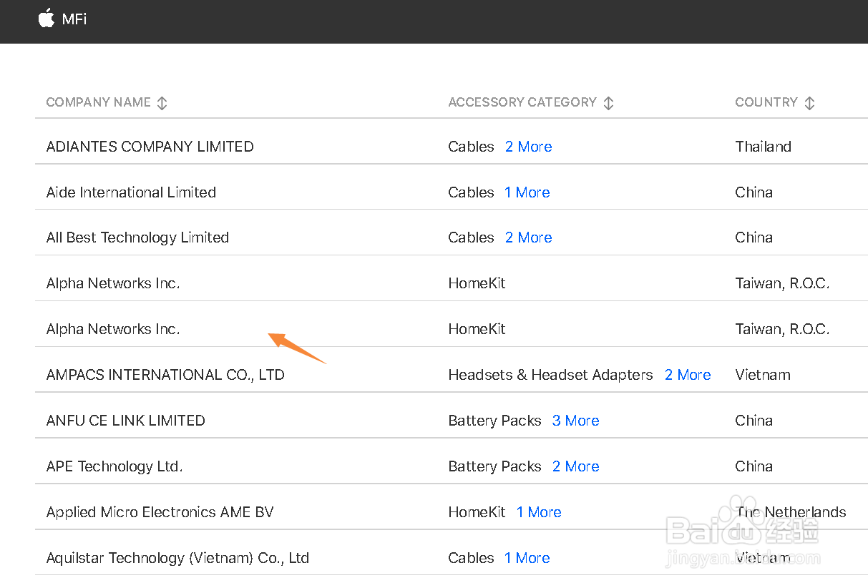Expand '1 More' for Applied Micro Electronics
868x588 pixels.
539,512
